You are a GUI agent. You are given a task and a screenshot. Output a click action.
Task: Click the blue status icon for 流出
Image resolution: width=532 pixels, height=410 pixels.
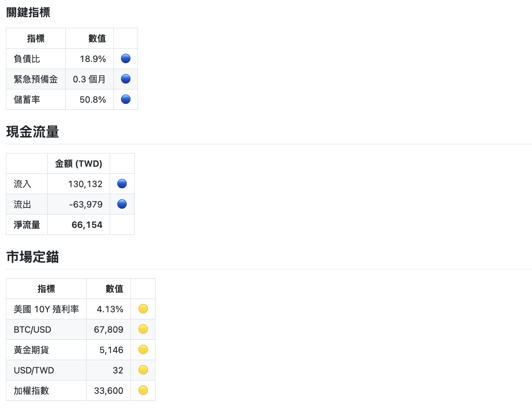point(122,204)
